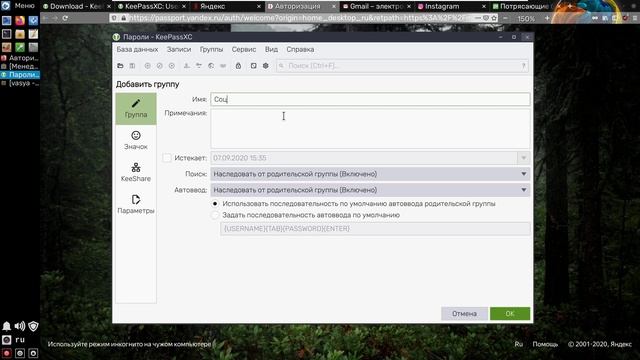Reload the browser page
The image size is (640, 360).
pos(65,18)
